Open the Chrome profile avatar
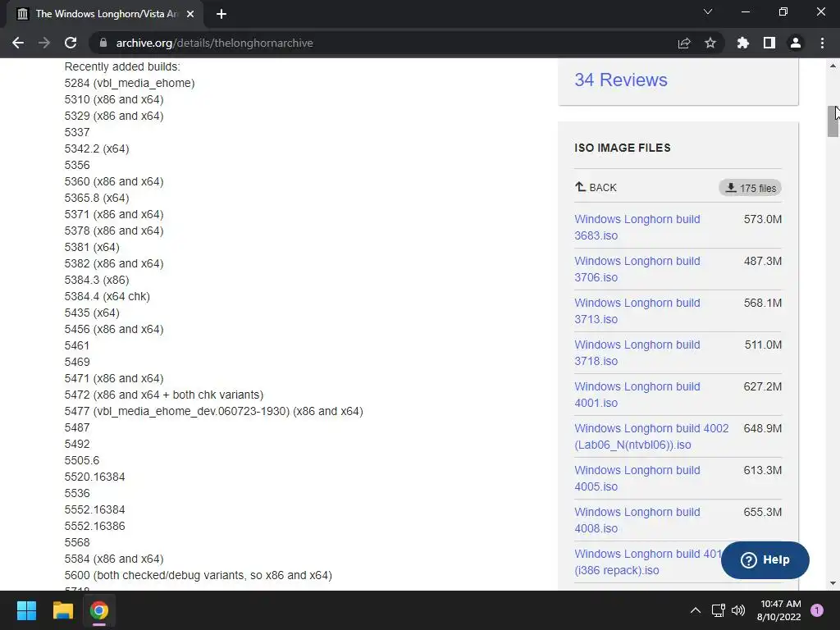 click(x=796, y=43)
